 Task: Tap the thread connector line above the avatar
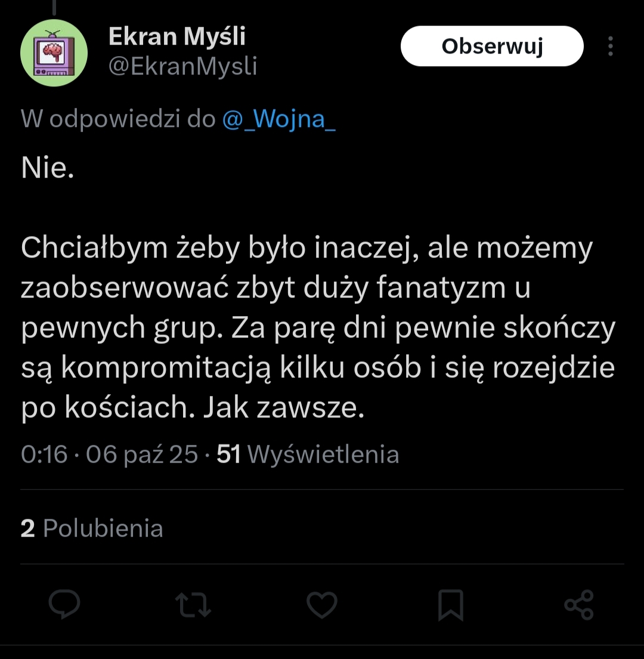pyautogui.click(x=54, y=6)
